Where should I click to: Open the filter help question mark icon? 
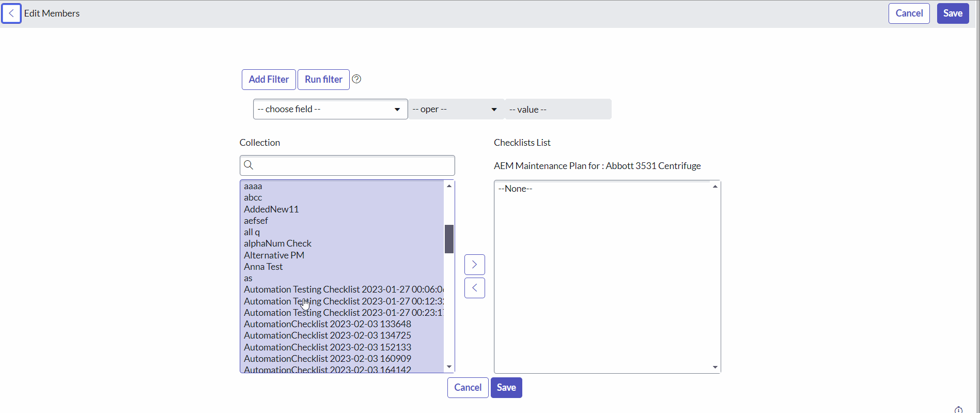356,79
